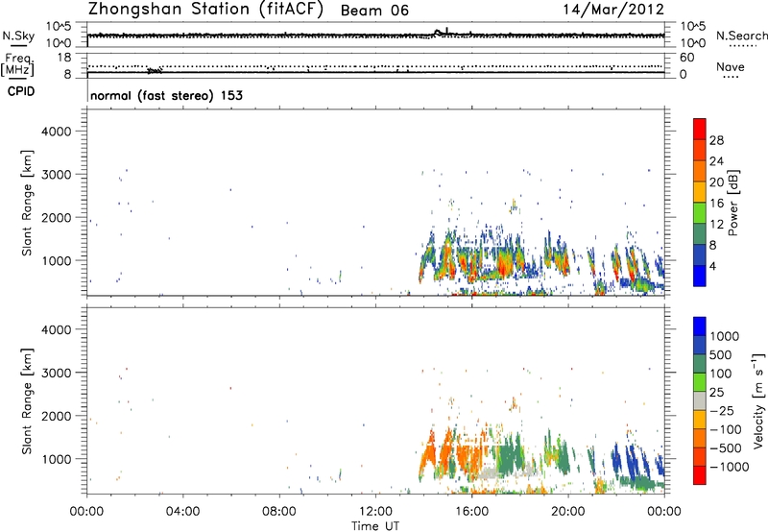Click the '20:00' time axis label
This screenshot has width=768, height=532.
pyautogui.click(x=567, y=512)
